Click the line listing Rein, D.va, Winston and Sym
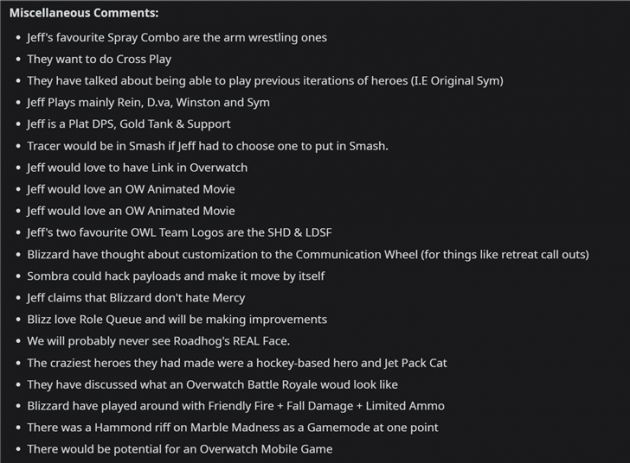This screenshot has width=630, height=463. [x=148, y=102]
